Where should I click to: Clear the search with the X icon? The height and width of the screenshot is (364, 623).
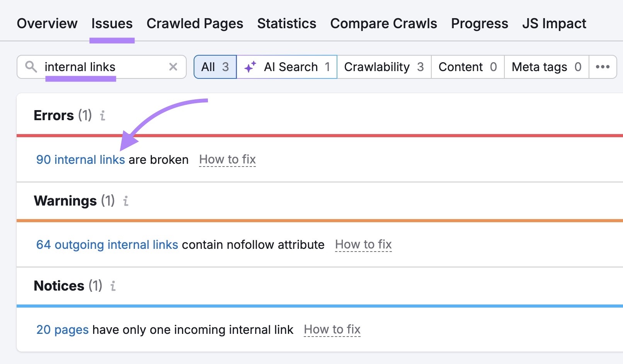(174, 67)
